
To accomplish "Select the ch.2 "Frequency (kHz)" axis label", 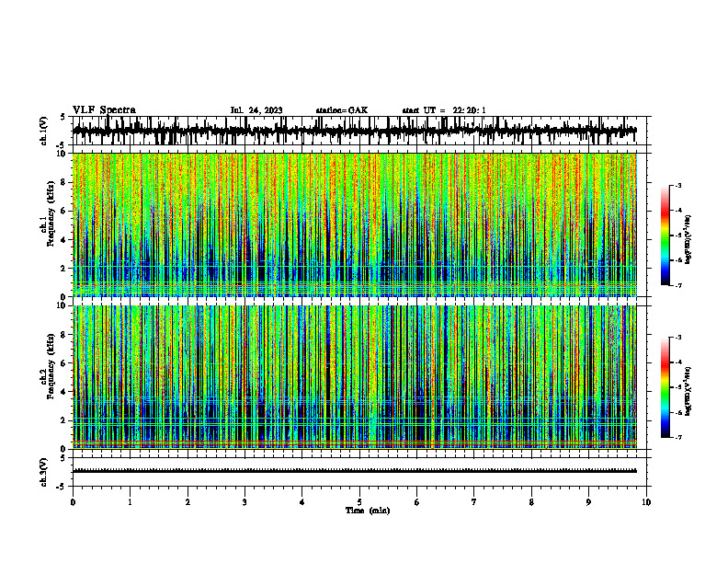I will (51, 366).
